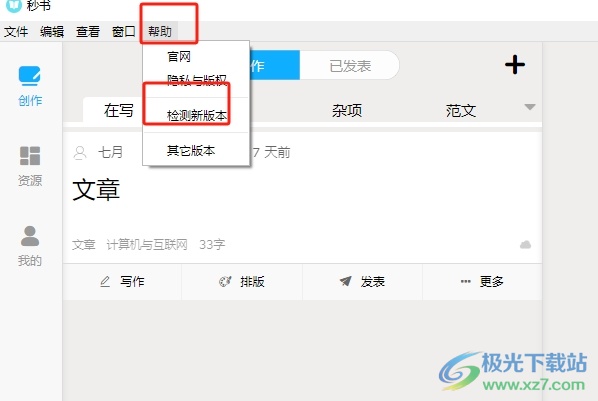Click 发表 paper plane button
598x401 pixels.
(x=362, y=282)
